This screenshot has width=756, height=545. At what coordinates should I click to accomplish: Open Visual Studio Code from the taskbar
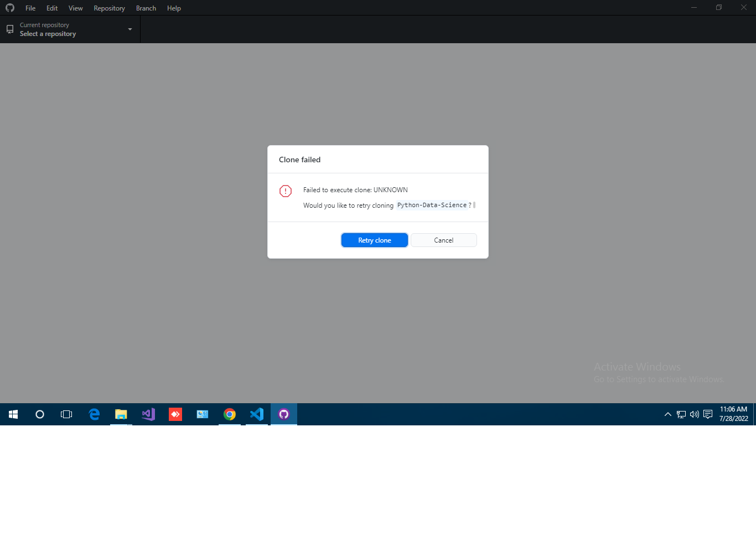click(256, 414)
